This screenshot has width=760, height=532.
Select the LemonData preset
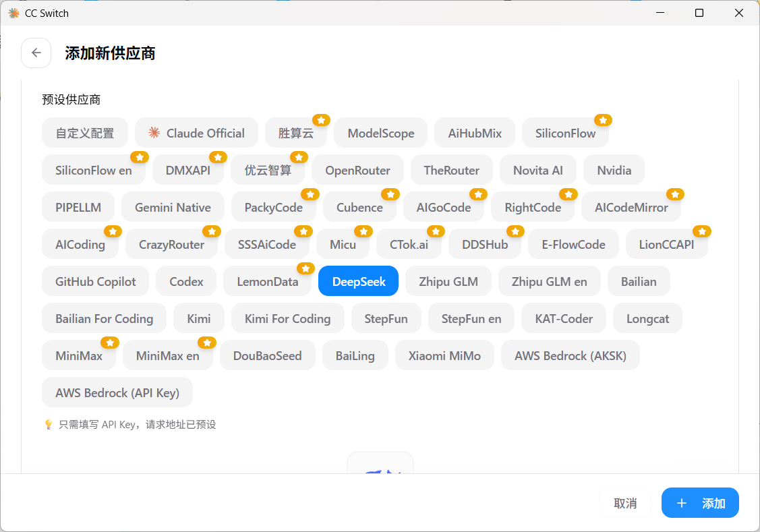tap(268, 281)
